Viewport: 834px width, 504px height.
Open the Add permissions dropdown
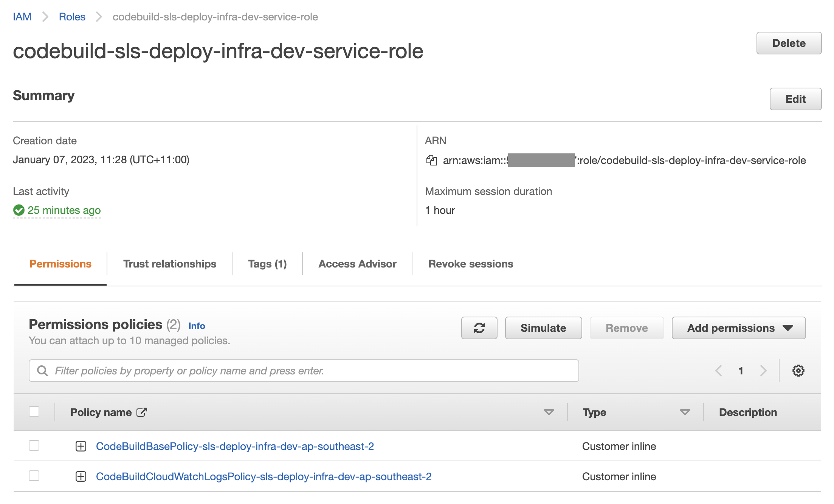click(738, 328)
